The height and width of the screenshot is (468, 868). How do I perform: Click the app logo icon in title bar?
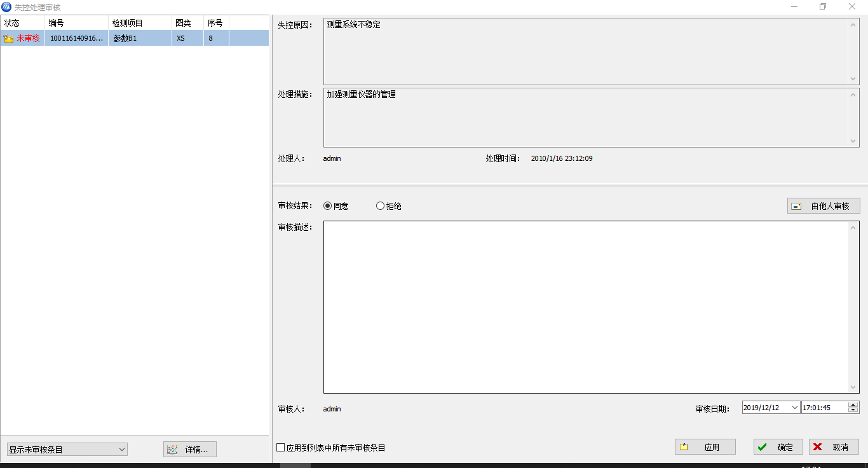(x=7, y=7)
